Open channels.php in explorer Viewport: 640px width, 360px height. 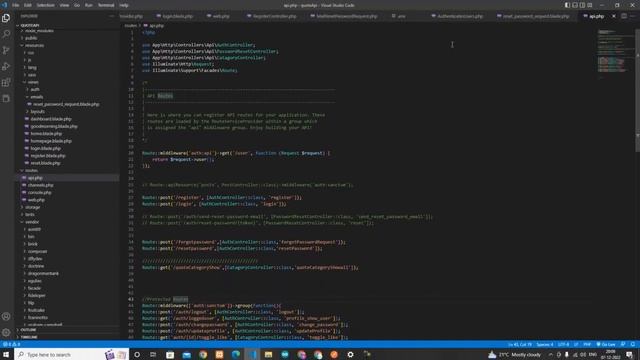[40, 185]
